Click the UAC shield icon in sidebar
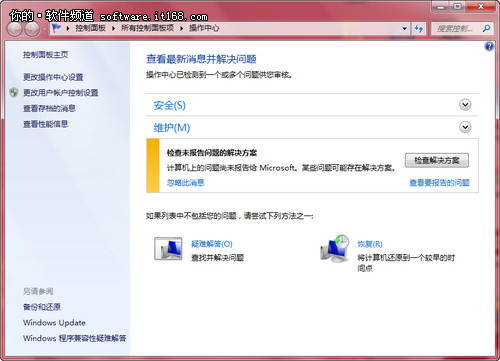 click(x=14, y=92)
